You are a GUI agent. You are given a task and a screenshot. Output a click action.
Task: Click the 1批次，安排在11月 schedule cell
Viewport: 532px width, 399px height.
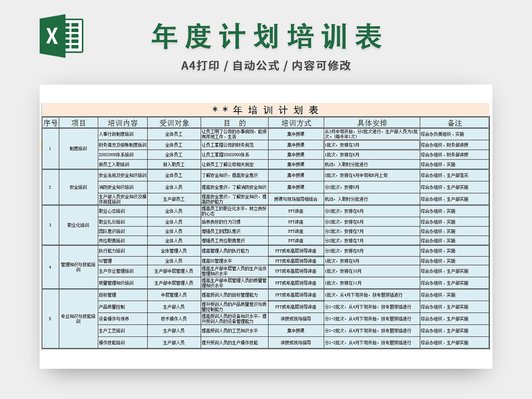[x=372, y=283]
